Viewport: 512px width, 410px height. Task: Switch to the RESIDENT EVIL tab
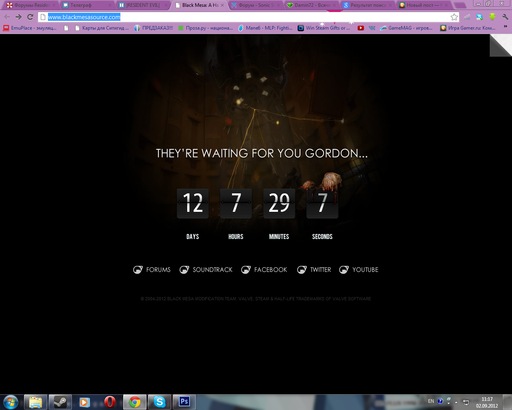(143, 5)
